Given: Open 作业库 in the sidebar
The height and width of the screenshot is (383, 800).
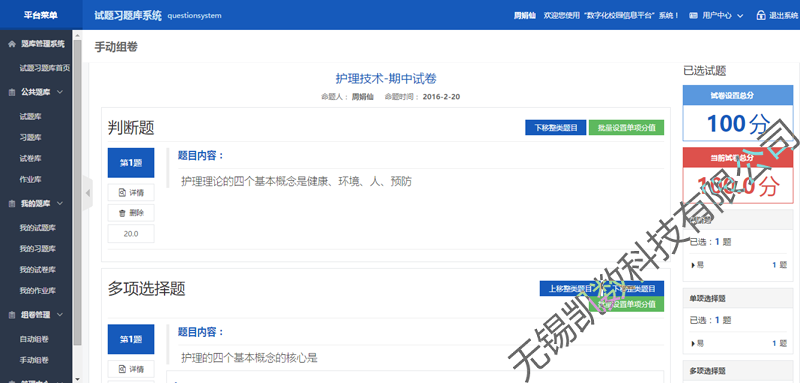Looking at the screenshot, I should tap(31, 180).
